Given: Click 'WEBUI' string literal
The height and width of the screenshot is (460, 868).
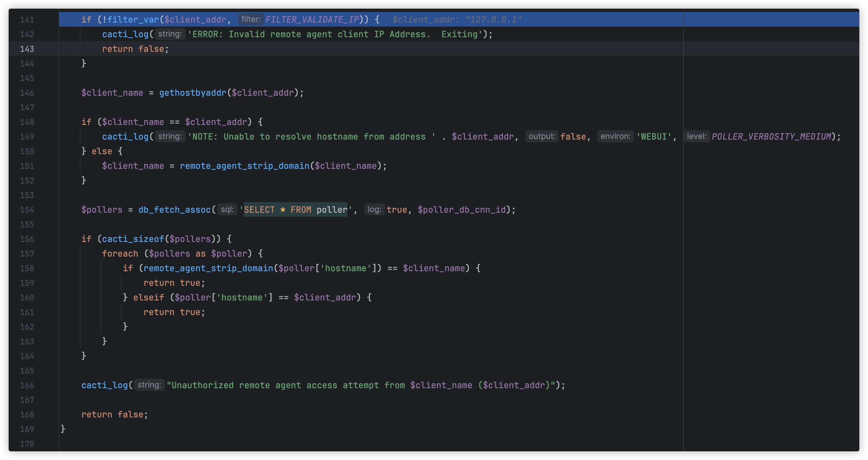Looking at the screenshot, I should (x=654, y=137).
